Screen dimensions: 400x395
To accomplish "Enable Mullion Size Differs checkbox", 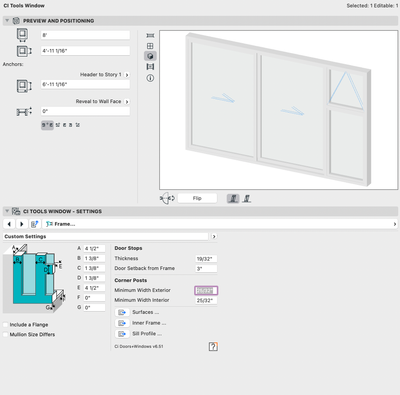I will coord(5,334).
